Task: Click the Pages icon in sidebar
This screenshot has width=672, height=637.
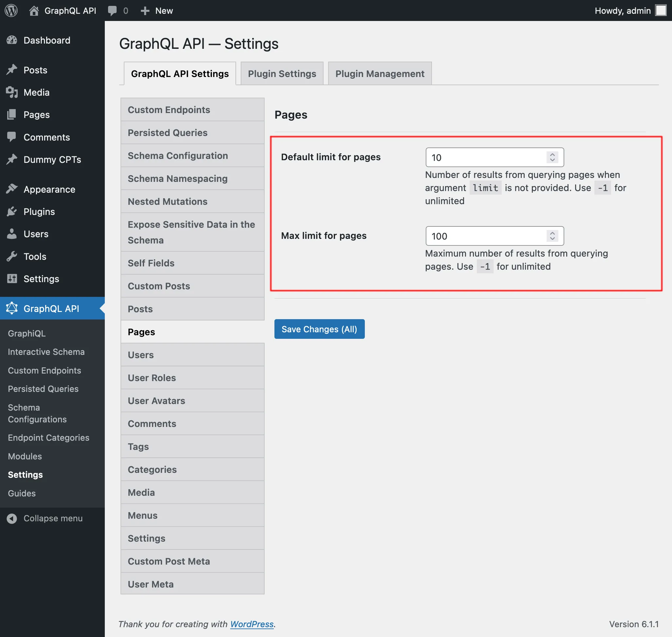Action: (x=12, y=115)
